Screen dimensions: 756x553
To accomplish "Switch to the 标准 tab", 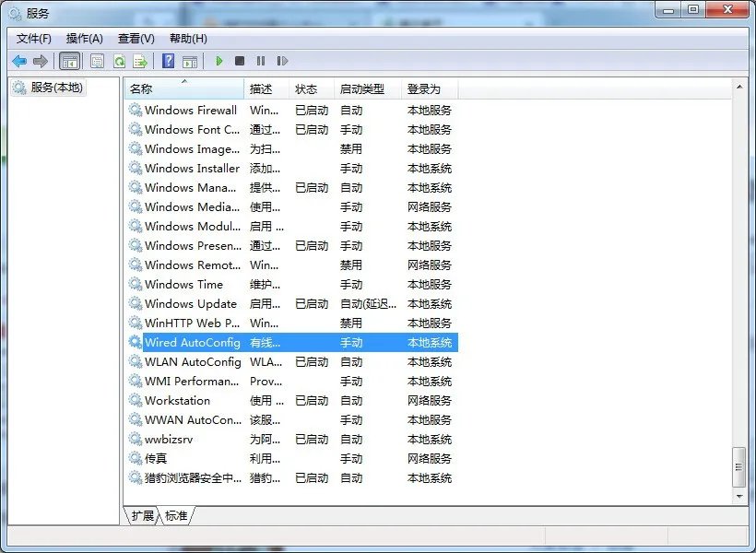I will click(176, 516).
